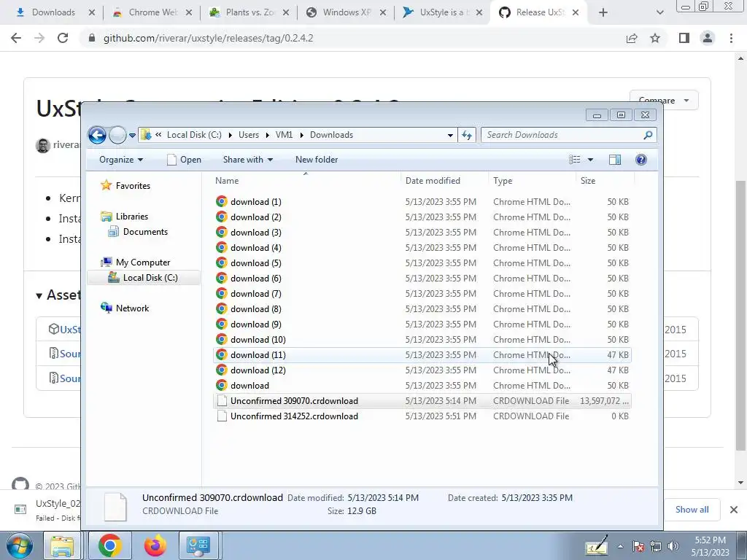Switch to the Chrome Web Store tab

(152, 12)
